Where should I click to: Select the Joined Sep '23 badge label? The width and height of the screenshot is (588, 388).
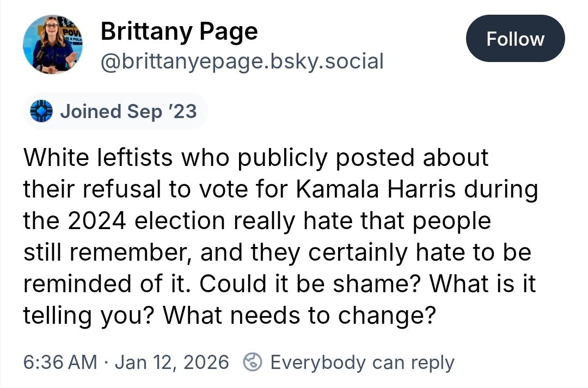click(128, 111)
